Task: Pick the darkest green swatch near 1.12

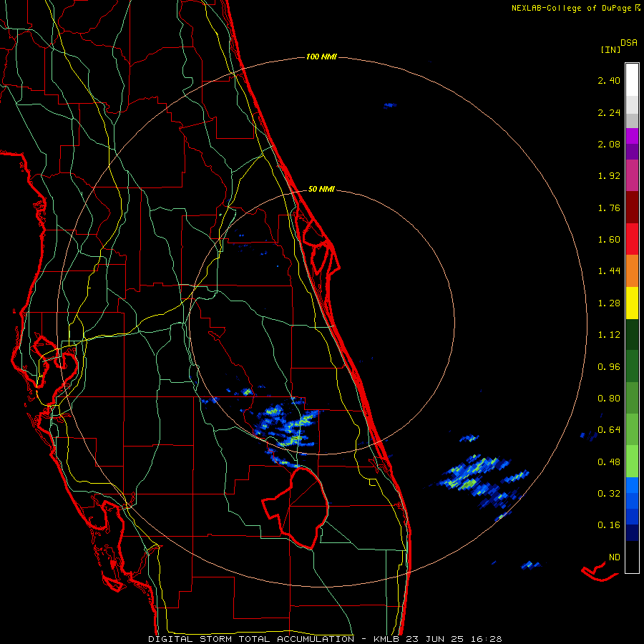Action: pos(632,335)
